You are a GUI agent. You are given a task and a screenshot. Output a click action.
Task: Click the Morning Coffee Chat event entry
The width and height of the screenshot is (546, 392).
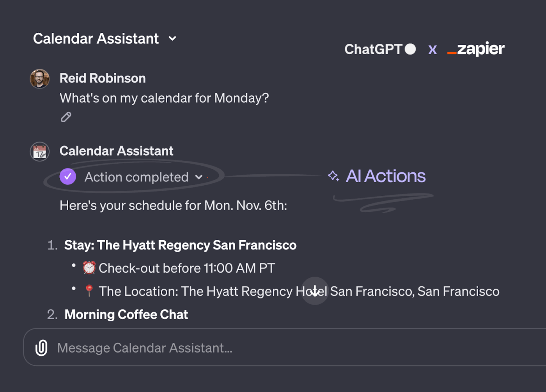[126, 314]
